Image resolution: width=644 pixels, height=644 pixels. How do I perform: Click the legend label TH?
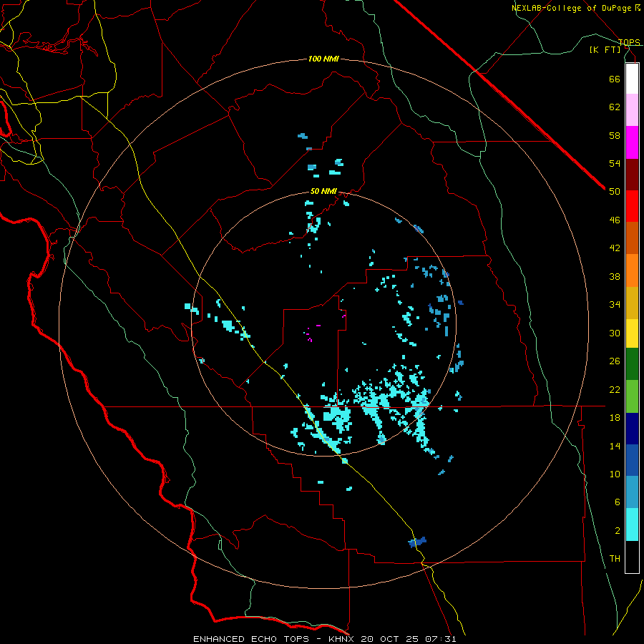click(x=615, y=559)
